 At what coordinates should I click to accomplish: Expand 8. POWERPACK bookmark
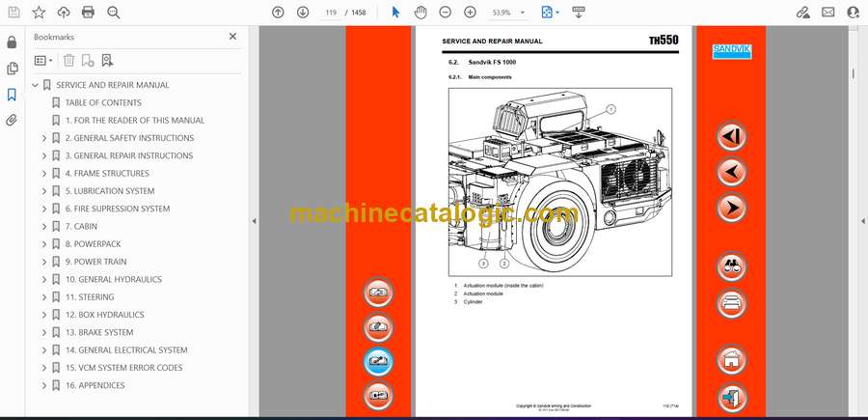coord(44,244)
